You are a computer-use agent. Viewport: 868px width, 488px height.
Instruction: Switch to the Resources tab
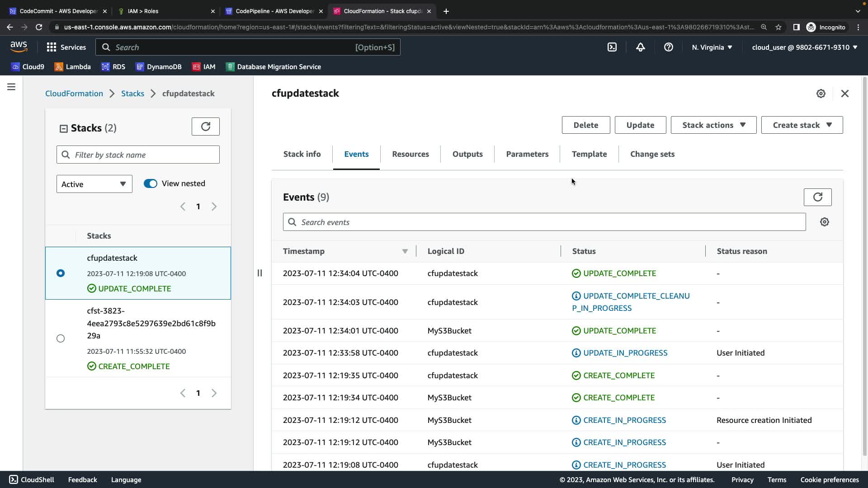410,154
